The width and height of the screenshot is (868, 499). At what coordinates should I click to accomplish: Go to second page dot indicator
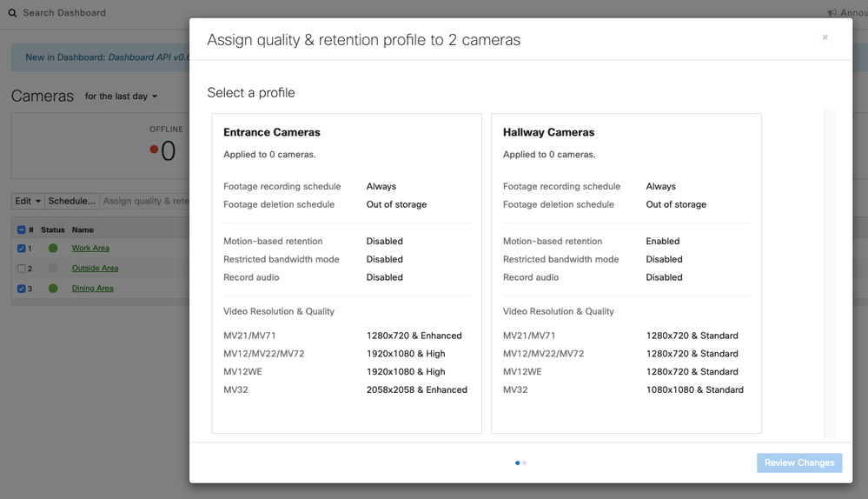(524, 463)
